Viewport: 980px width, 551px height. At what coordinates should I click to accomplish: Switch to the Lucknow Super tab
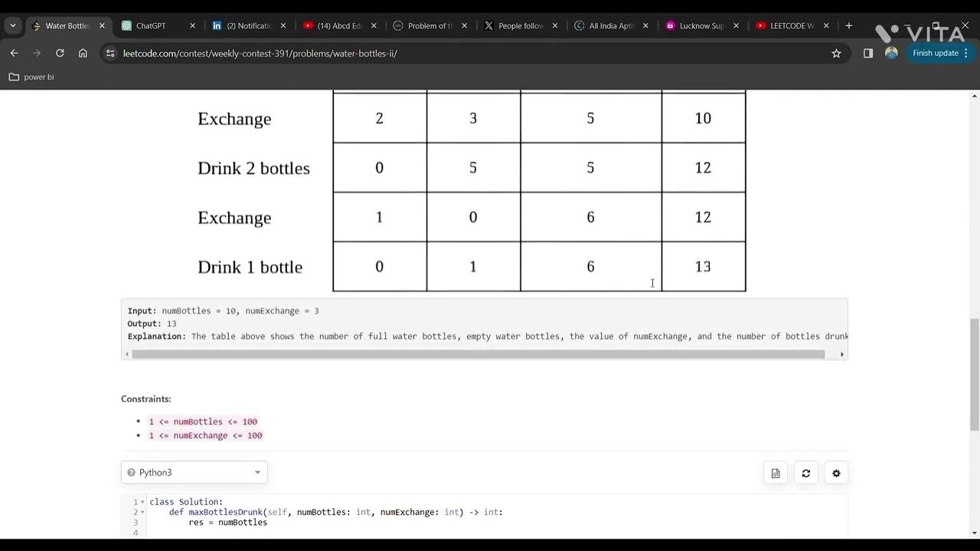pyautogui.click(x=701, y=25)
